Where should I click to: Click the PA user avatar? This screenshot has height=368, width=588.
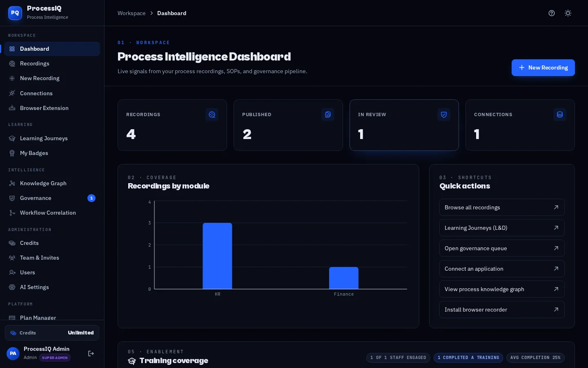click(x=13, y=353)
